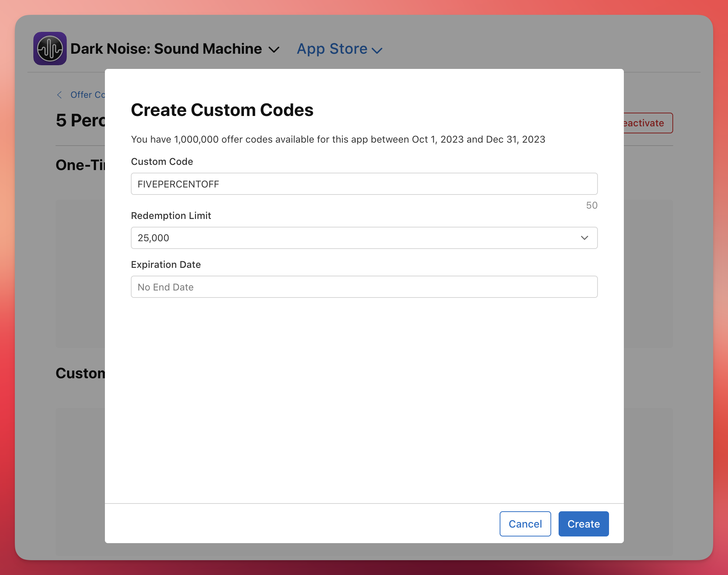Click the character counter showing 50

[592, 205]
